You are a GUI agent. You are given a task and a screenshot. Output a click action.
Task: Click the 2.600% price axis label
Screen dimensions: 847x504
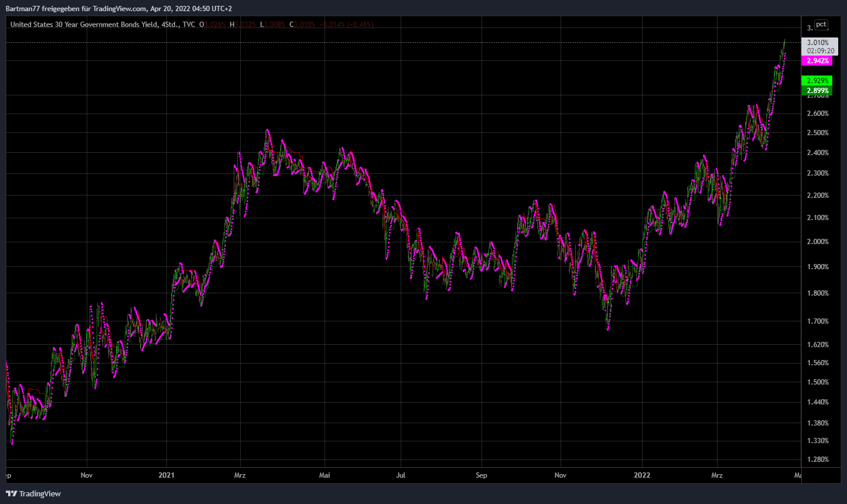point(818,113)
